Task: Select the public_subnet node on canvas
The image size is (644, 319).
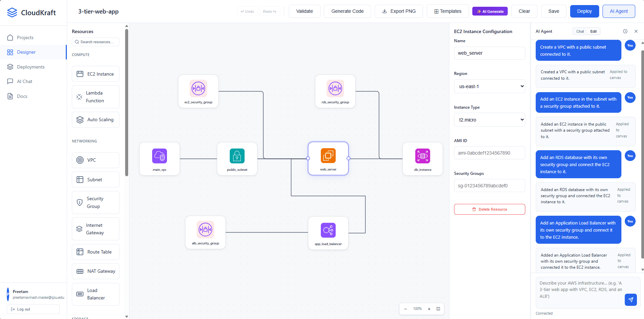Action: point(237,159)
